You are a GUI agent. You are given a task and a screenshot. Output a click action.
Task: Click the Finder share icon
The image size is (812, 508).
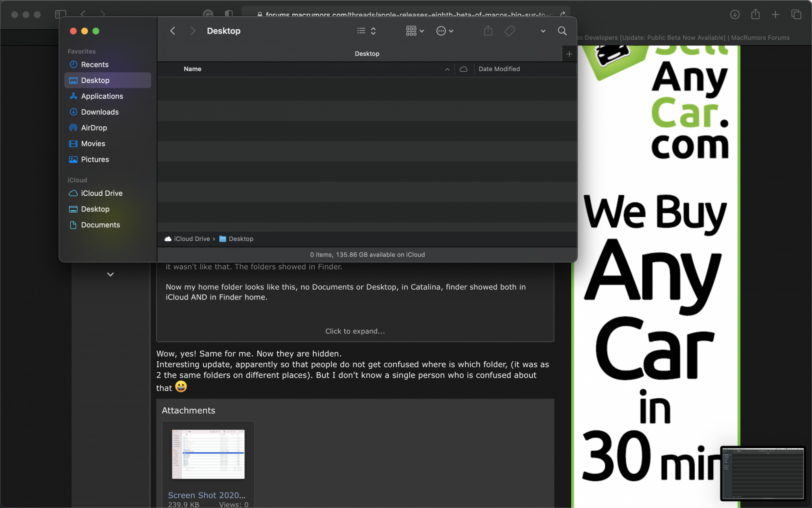[x=488, y=31]
